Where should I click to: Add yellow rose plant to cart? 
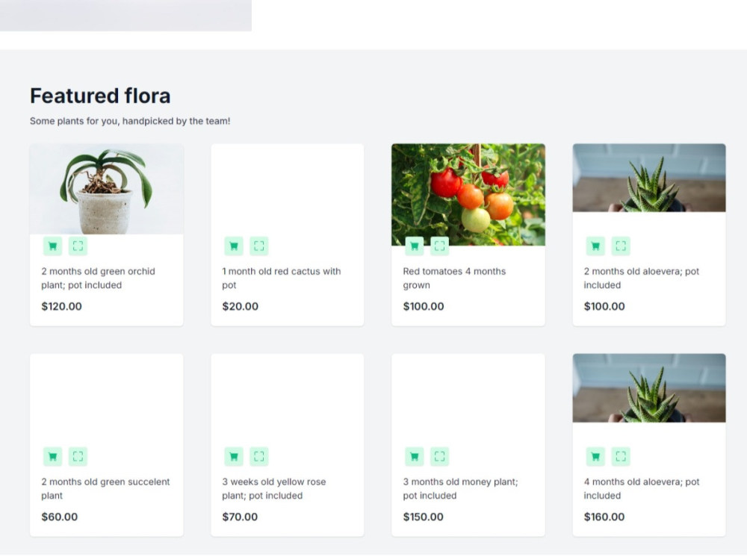(x=234, y=457)
